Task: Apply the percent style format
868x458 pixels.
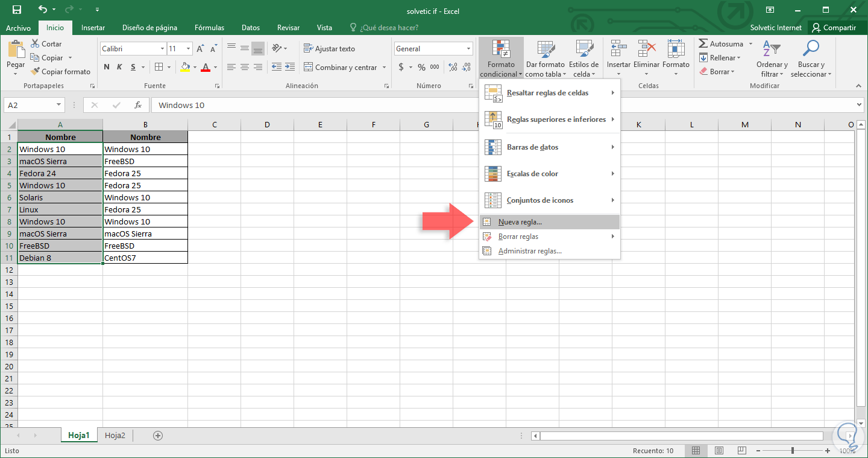Action: pos(421,67)
